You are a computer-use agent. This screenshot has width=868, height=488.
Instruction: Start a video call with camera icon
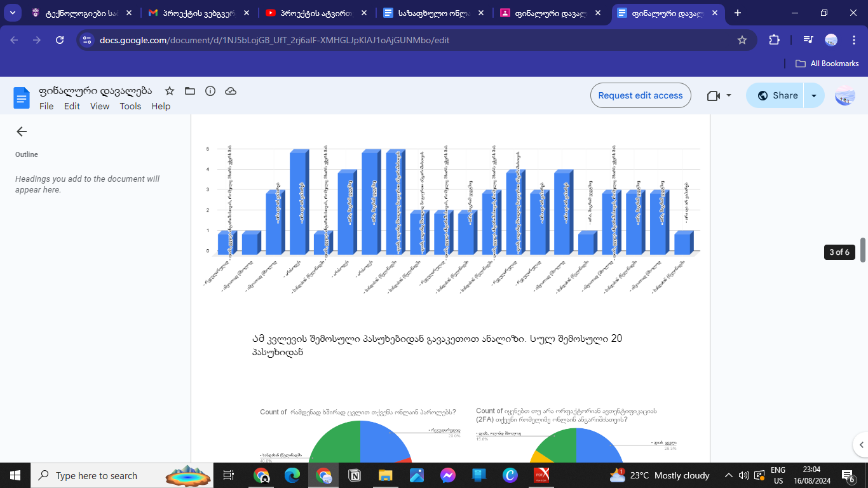(x=713, y=95)
